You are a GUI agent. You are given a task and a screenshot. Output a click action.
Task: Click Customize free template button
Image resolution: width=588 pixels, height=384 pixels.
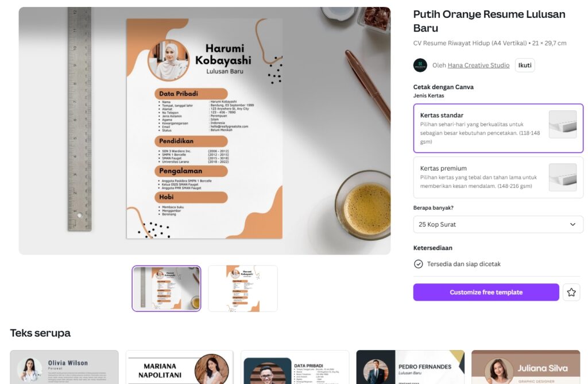pos(486,292)
